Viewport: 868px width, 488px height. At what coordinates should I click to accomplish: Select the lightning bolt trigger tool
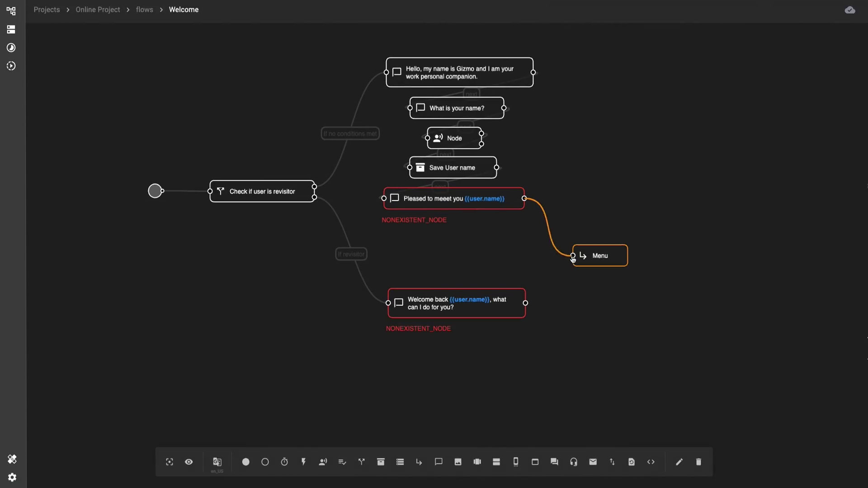pos(304,462)
